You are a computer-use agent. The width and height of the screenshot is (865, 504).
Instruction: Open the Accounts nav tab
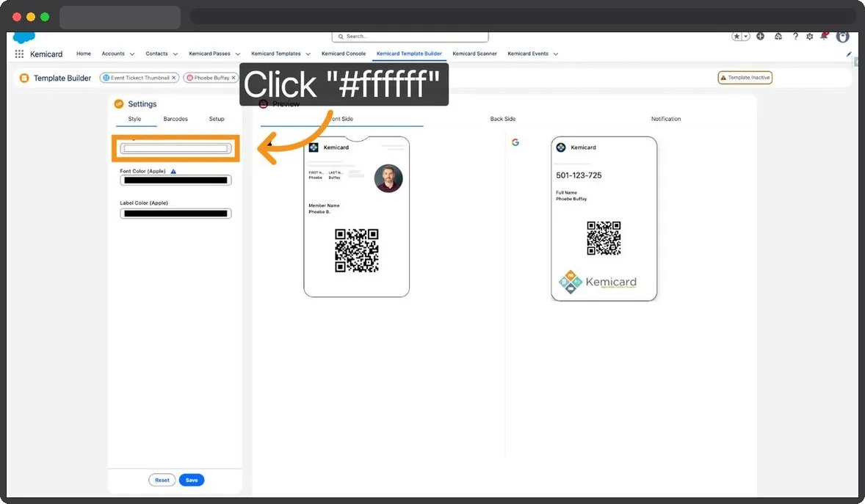click(x=113, y=54)
